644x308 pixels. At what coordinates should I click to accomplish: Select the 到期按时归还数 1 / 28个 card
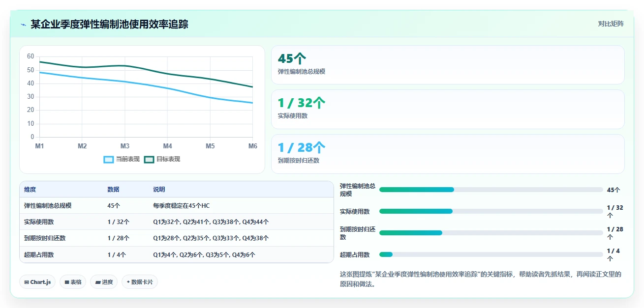click(x=448, y=154)
